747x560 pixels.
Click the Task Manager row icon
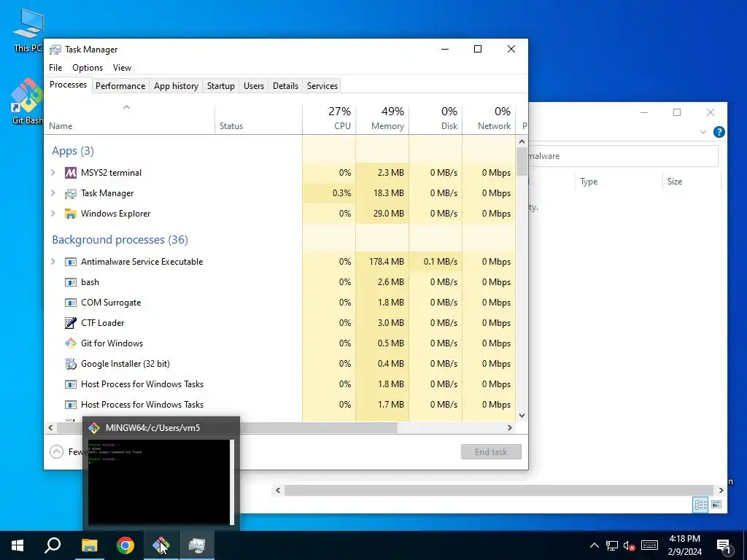[x=71, y=193]
